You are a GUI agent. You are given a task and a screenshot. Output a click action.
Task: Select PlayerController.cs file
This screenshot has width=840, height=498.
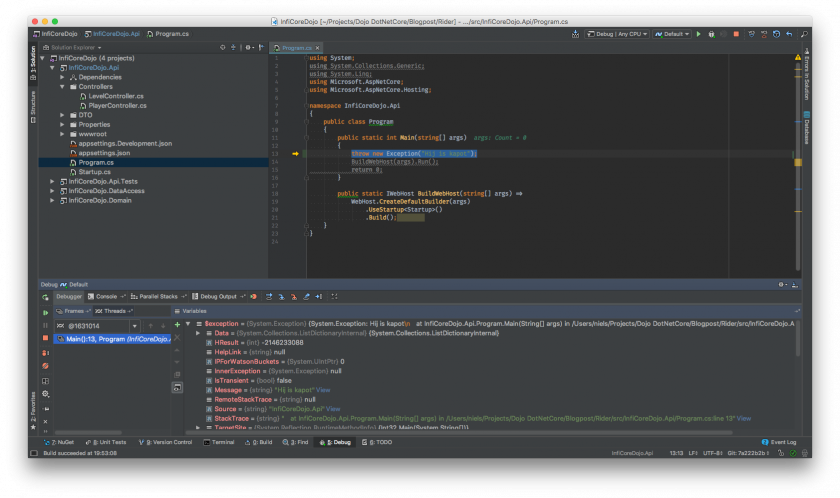[113, 105]
